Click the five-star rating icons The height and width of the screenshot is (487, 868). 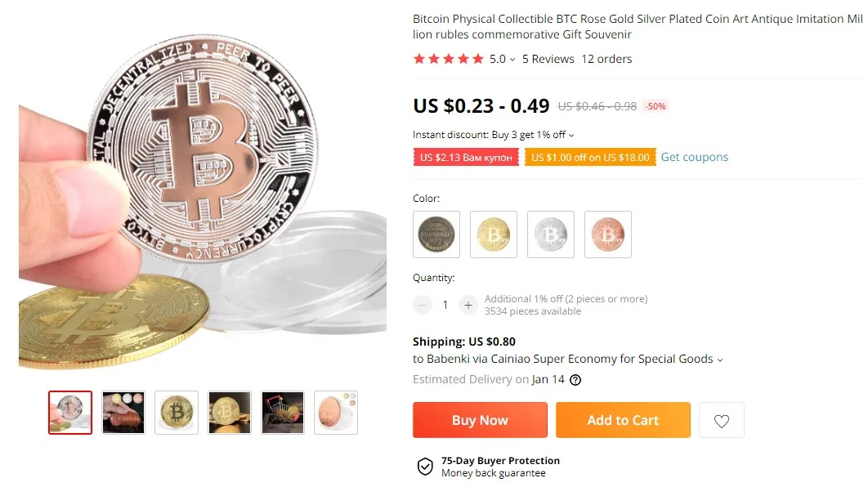tap(449, 59)
